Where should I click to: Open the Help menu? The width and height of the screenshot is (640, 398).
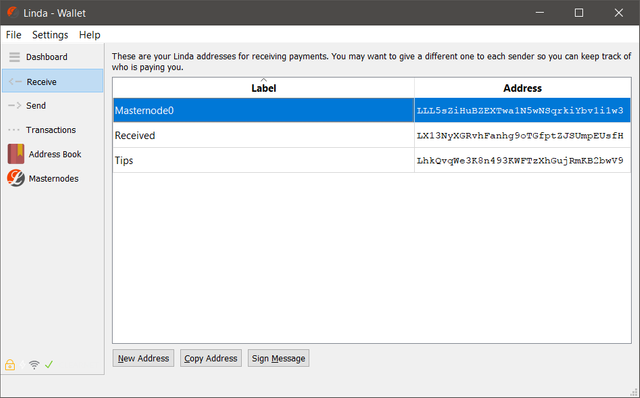coord(90,35)
